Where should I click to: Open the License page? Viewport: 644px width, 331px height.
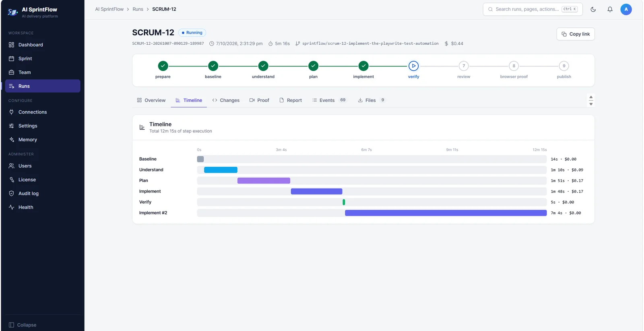click(x=42, y=180)
